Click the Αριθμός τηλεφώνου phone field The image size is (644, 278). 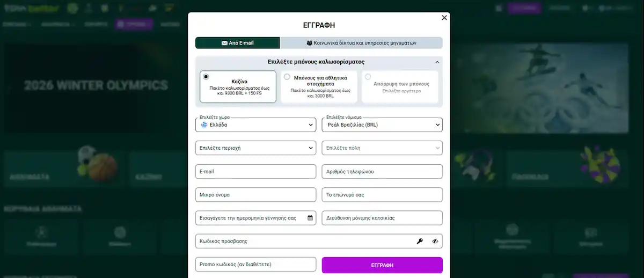[382, 172]
